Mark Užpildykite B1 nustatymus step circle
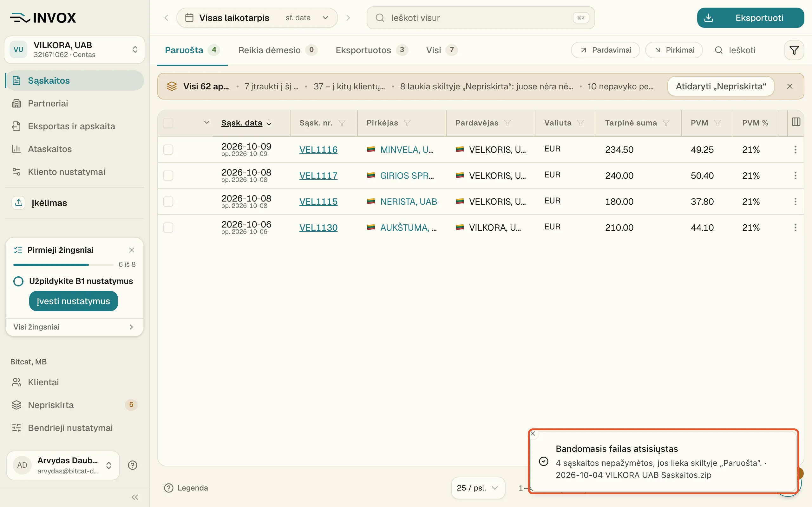The height and width of the screenshot is (507, 812). (18, 281)
